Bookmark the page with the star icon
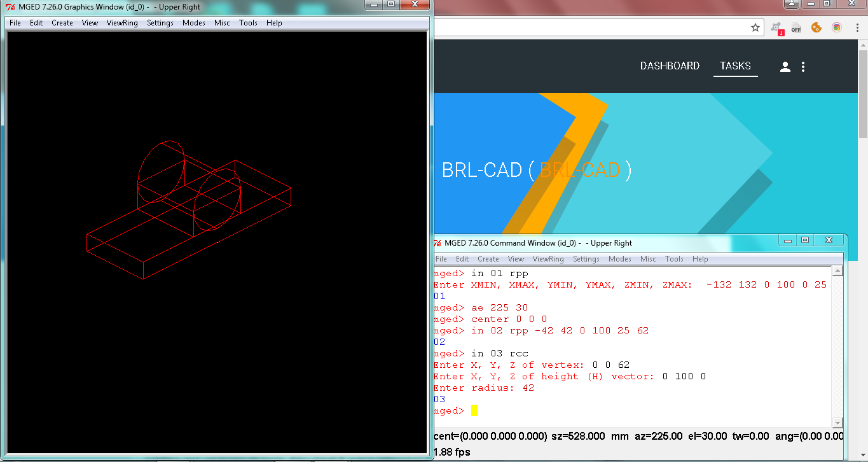The width and height of the screenshot is (868, 462). click(755, 27)
